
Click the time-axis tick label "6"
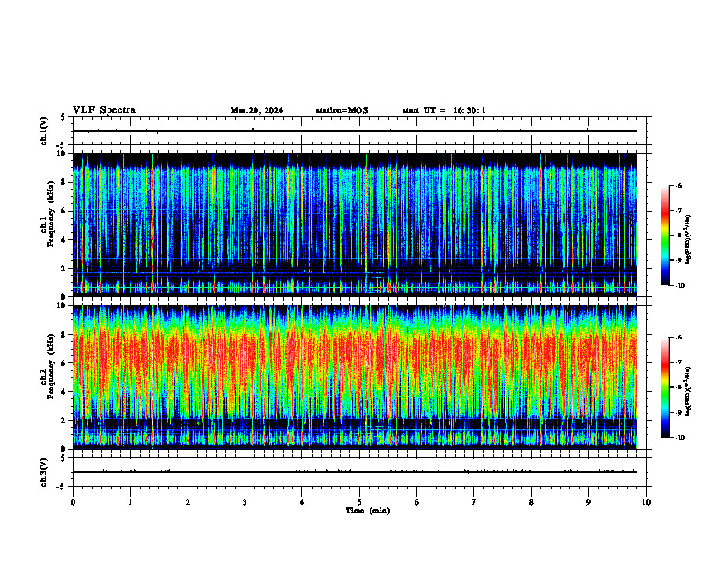417,502
